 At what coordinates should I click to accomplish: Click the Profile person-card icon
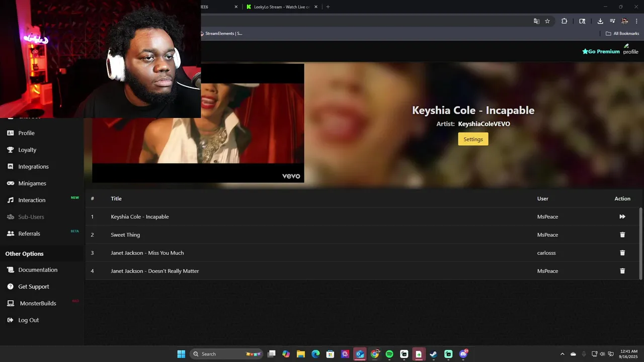[x=10, y=133]
